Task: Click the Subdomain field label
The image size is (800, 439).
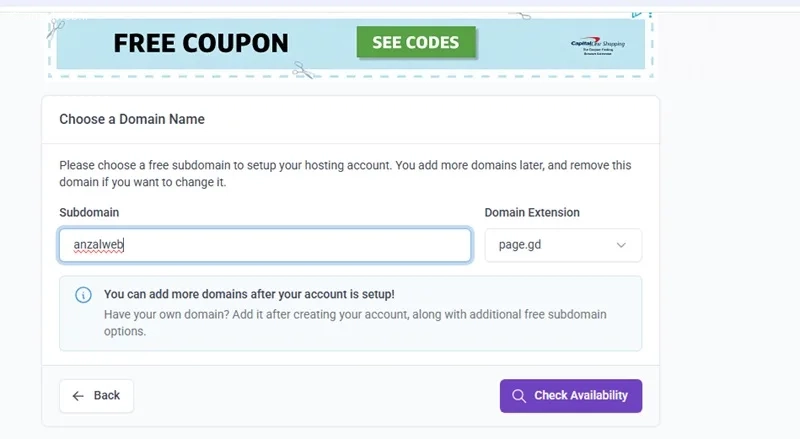Action: (x=89, y=212)
